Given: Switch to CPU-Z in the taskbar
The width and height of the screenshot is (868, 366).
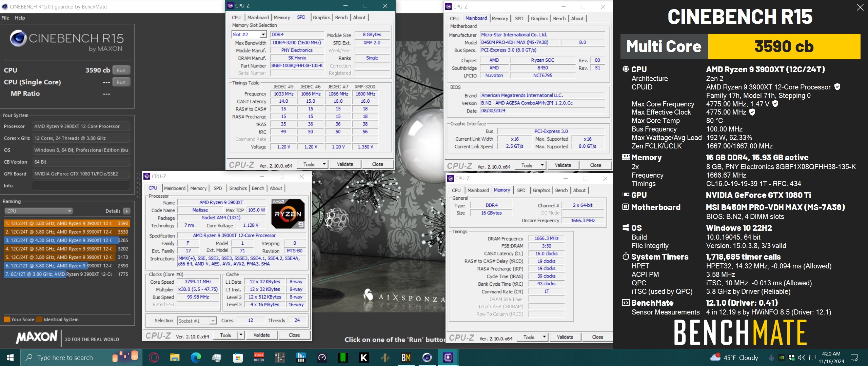Looking at the screenshot, I should [x=448, y=358].
